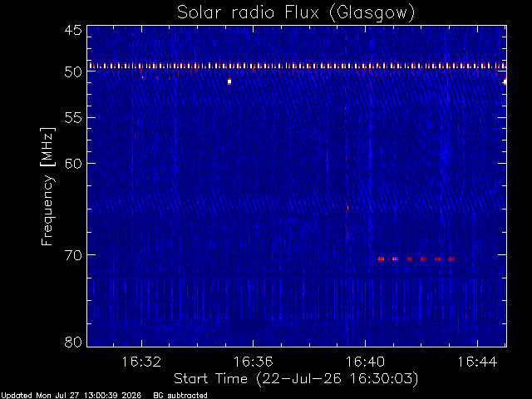Viewport: 532px width, 399px height.
Task: Click the 50 MHz frequency label
Action: [x=73, y=72]
